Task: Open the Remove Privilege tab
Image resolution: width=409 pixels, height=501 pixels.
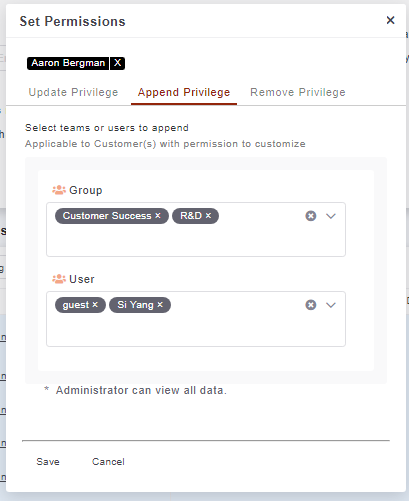Action: (298, 92)
